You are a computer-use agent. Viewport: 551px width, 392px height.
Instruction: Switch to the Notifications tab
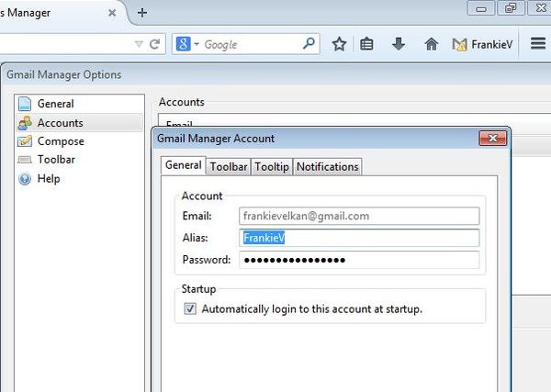coord(327,166)
